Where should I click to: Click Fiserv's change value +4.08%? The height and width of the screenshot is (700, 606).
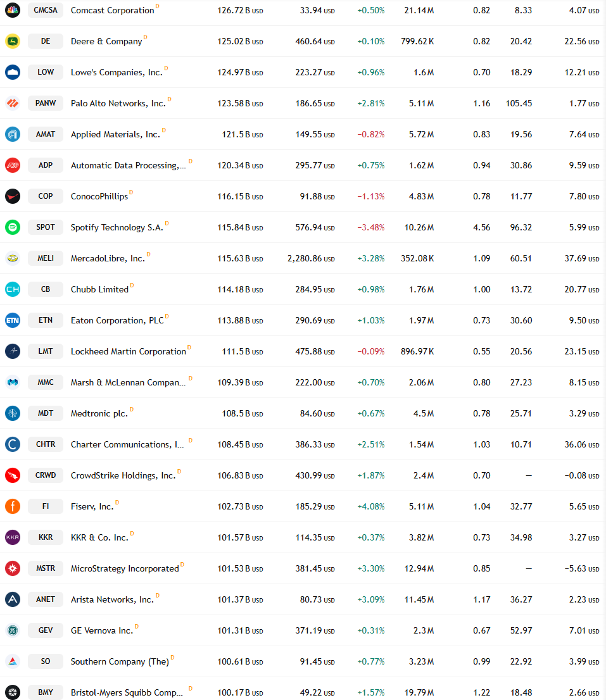coord(370,507)
